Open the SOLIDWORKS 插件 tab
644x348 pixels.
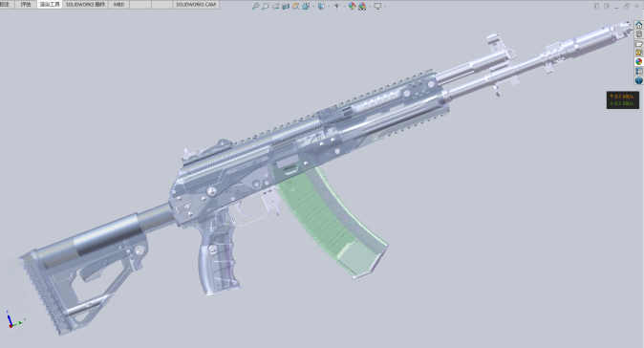(x=85, y=5)
